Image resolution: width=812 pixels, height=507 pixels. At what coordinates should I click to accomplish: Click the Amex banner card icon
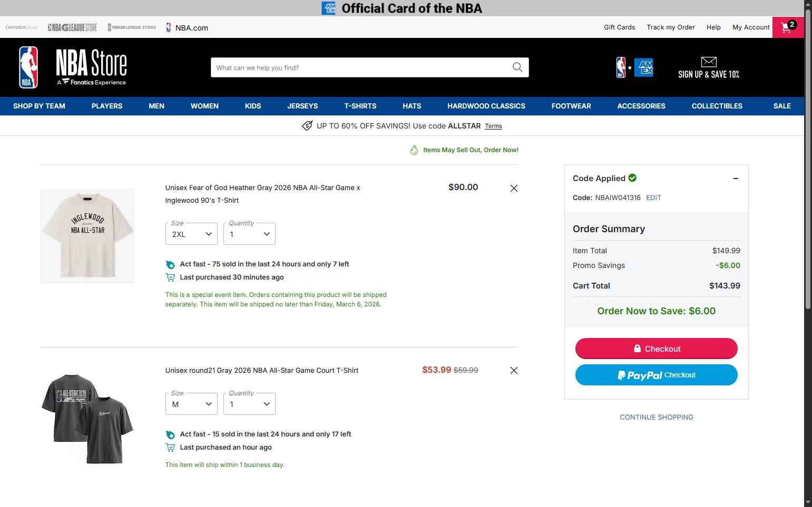(x=328, y=8)
